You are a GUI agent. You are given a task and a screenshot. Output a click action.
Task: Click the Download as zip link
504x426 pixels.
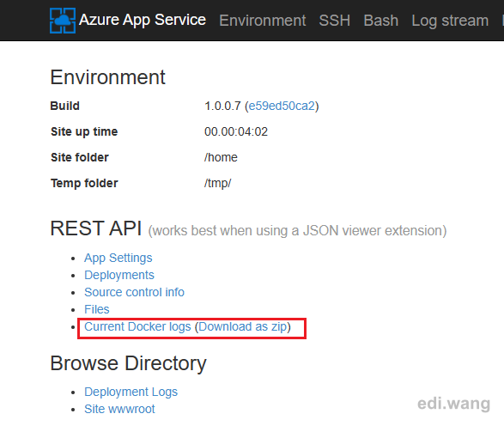coord(243,326)
